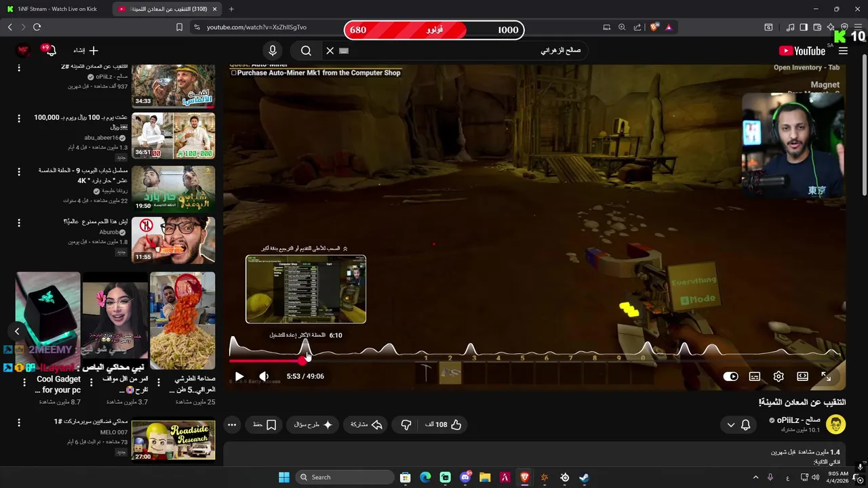
Task: Open the oPiiLz channel avatar
Action: 836,425
